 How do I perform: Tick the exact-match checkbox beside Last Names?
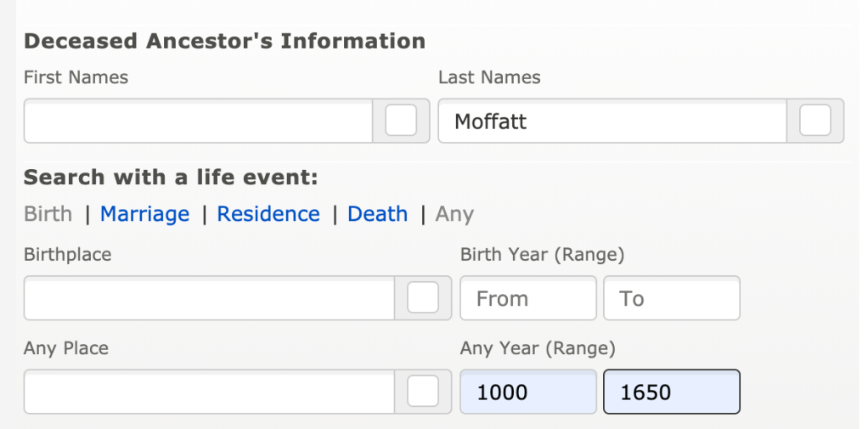(x=815, y=121)
